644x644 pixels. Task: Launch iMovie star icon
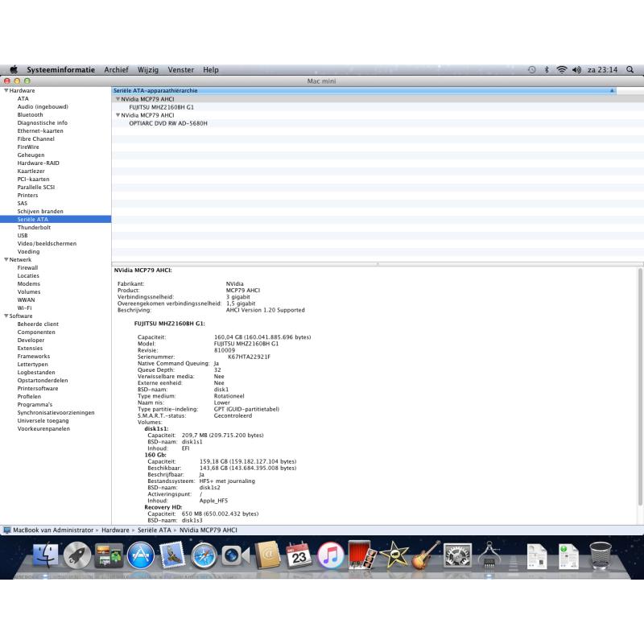coord(394,555)
